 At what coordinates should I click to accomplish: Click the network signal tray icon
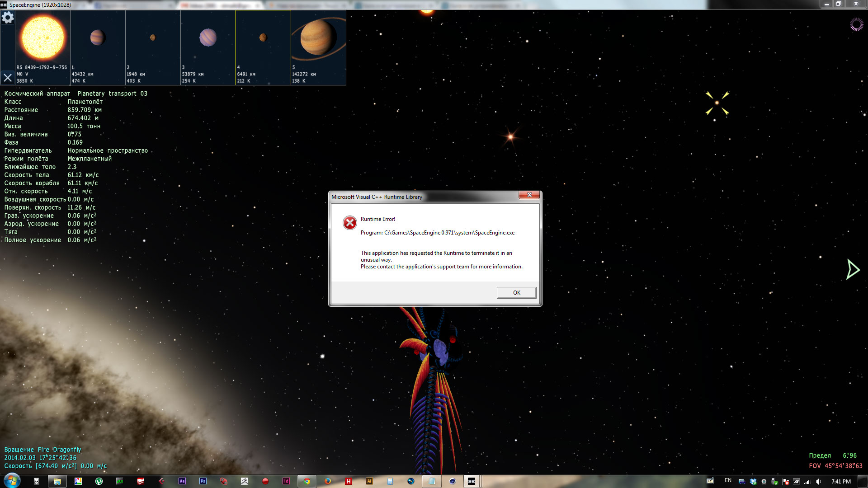pyautogui.click(x=807, y=482)
